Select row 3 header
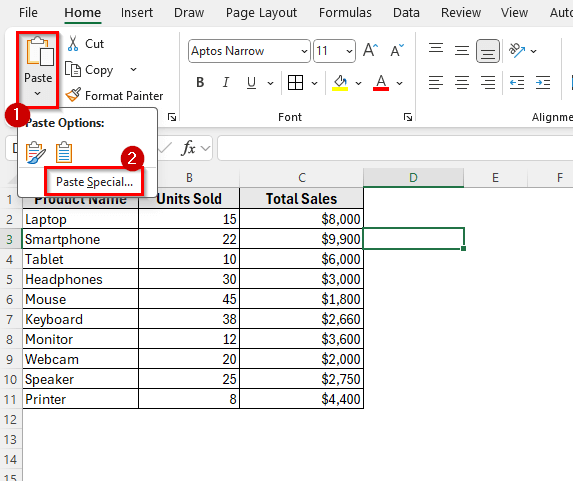The width and height of the screenshot is (573, 481). (x=10, y=240)
